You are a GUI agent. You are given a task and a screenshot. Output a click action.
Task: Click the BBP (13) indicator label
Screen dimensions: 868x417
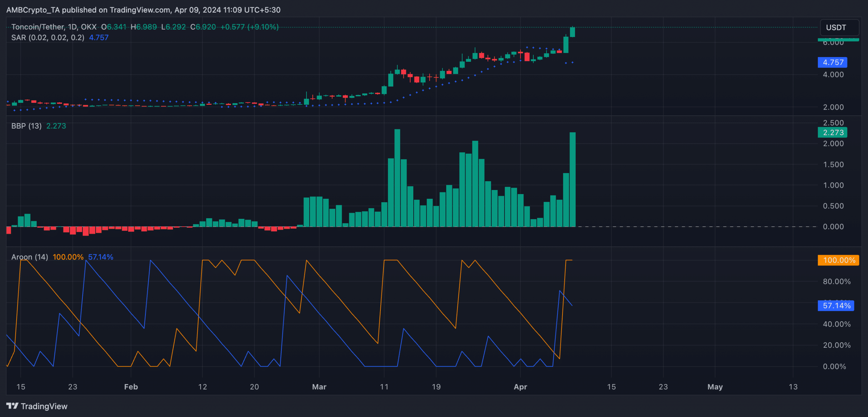(x=26, y=126)
